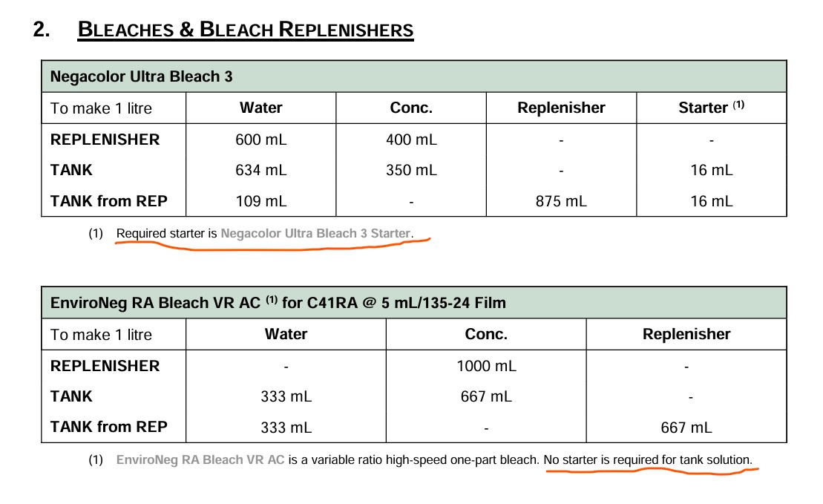Click the underlined 'Required starter is' text

pos(167,233)
